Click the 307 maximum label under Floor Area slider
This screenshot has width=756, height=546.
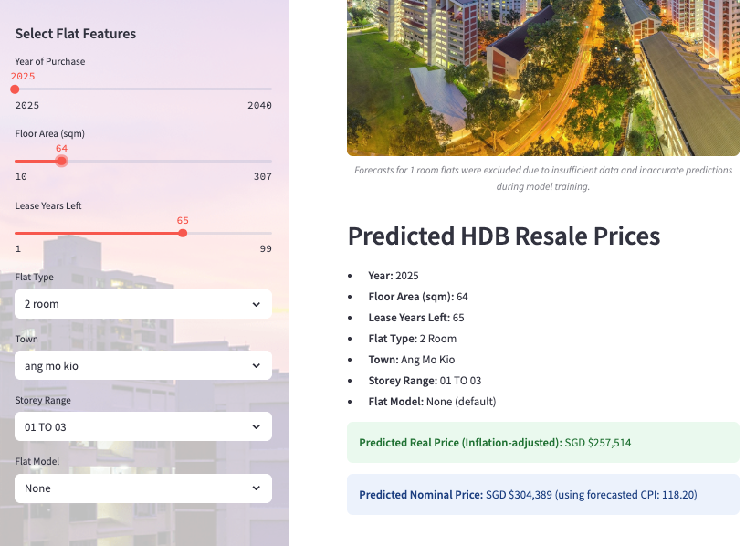(x=262, y=176)
